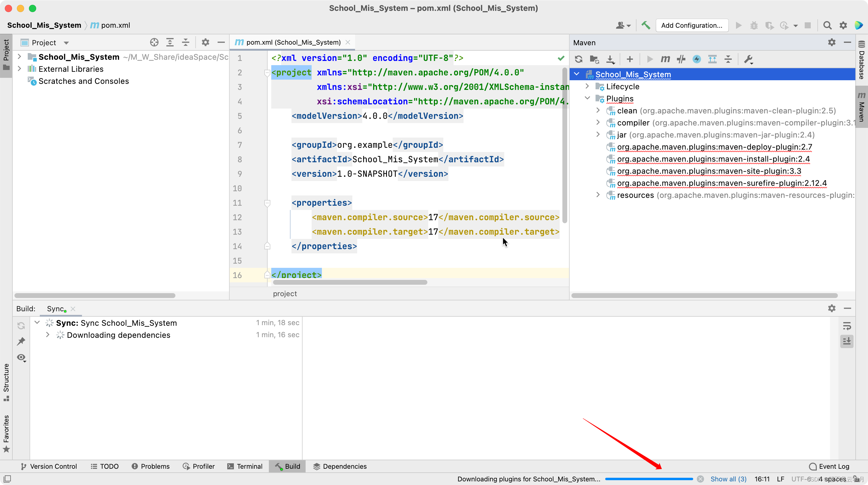Click the user account icon in toolbar
This screenshot has height=485, width=868.
(623, 25)
